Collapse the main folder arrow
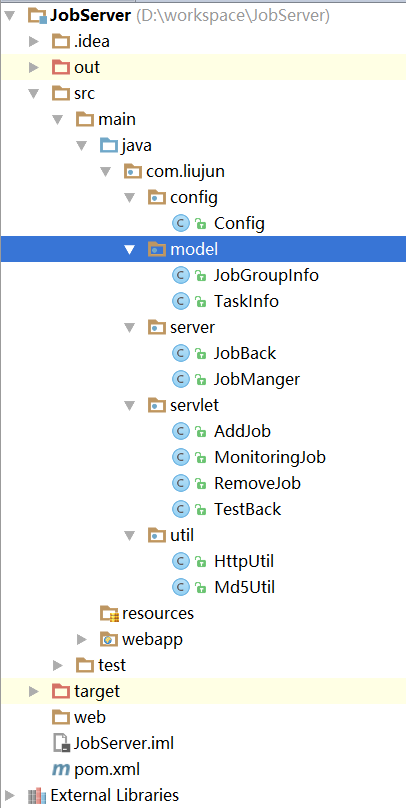This screenshot has width=406, height=808. [58, 120]
